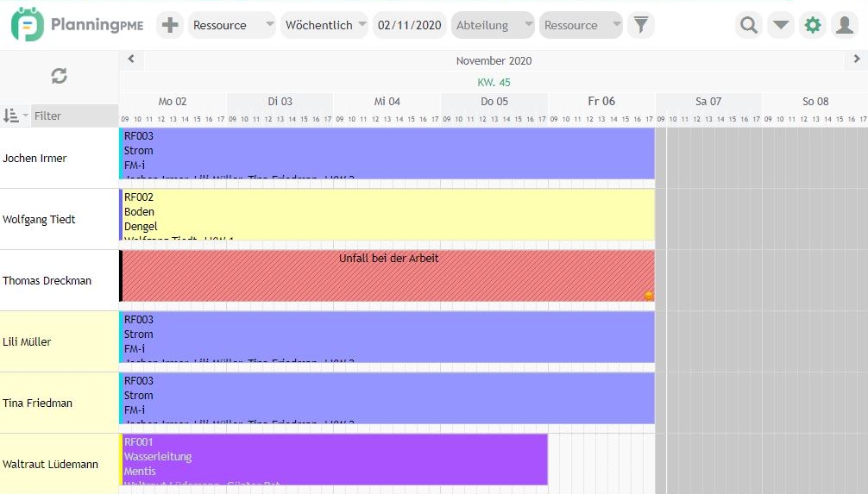
Task: Click the 02/11/2020 date field
Action: 409,25
